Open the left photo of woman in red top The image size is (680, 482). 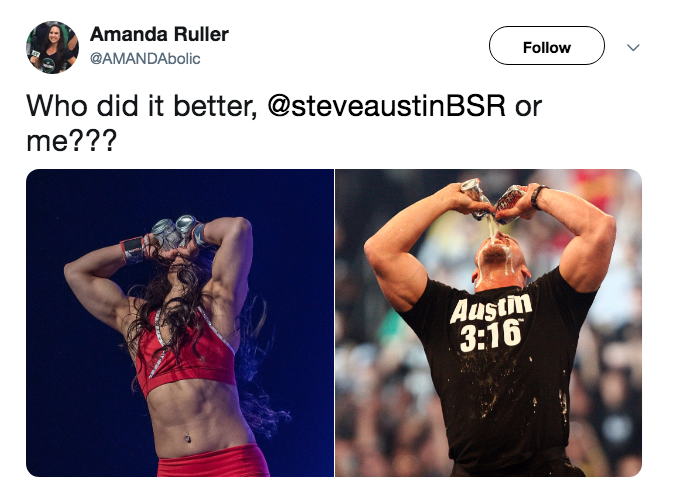click(x=180, y=323)
